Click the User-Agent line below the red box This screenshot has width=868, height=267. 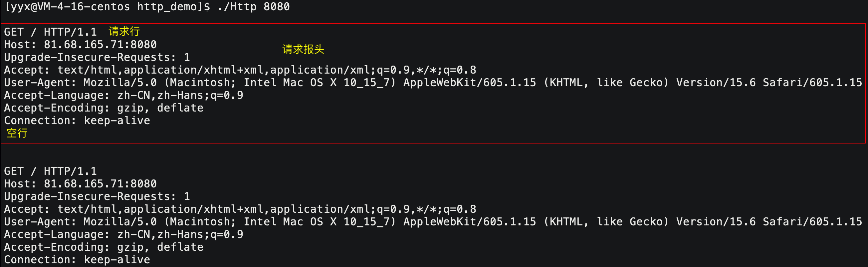click(x=433, y=222)
